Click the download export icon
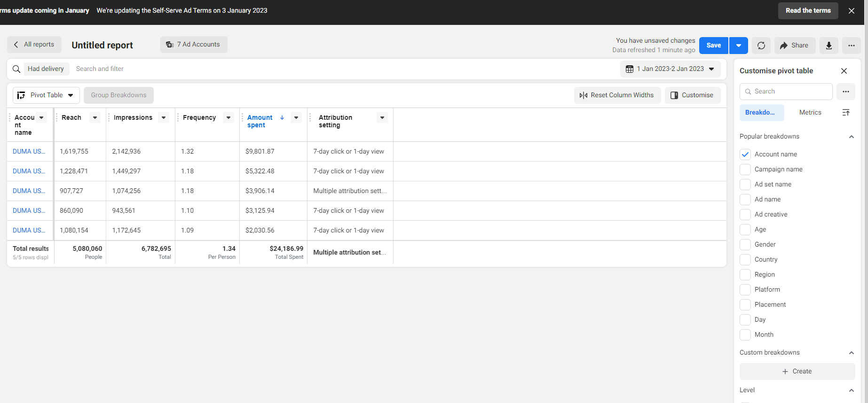Viewport: 868px width, 403px height. (829, 46)
